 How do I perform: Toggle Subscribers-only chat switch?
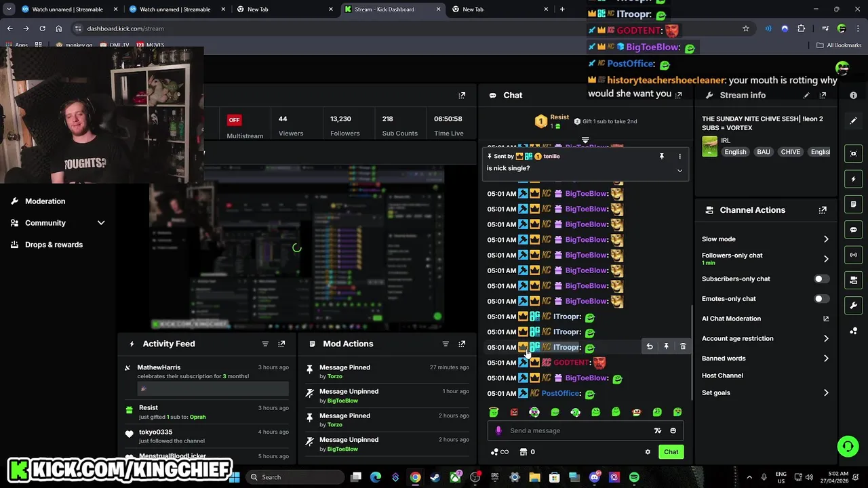[x=821, y=279]
